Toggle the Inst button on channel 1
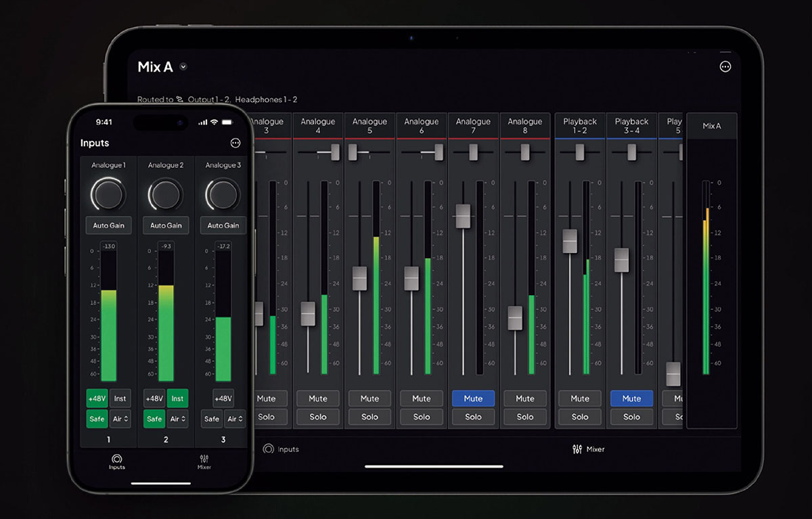Screen dimensions: 812x519 coord(120,398)
